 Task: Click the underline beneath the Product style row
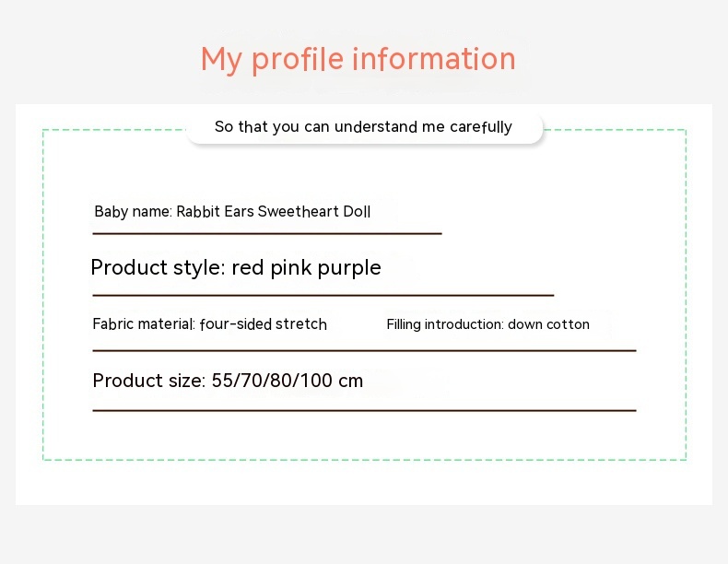[x=323, y=295]
